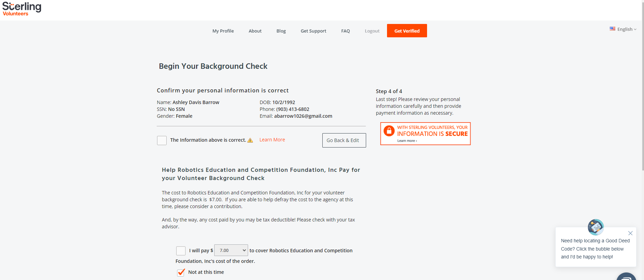Follow the orange Learn More link
The height and width of the screenshot is (280, 644).
click(x=272, y=140)
